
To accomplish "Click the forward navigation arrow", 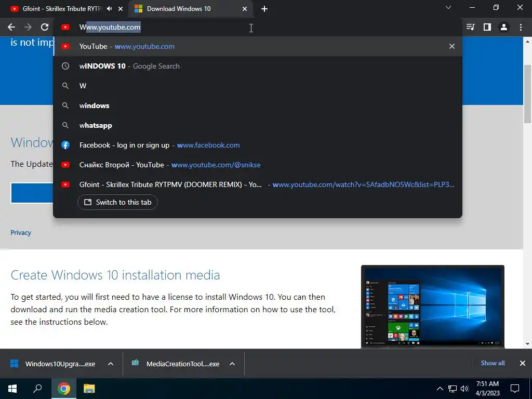I will click(28, 27).
